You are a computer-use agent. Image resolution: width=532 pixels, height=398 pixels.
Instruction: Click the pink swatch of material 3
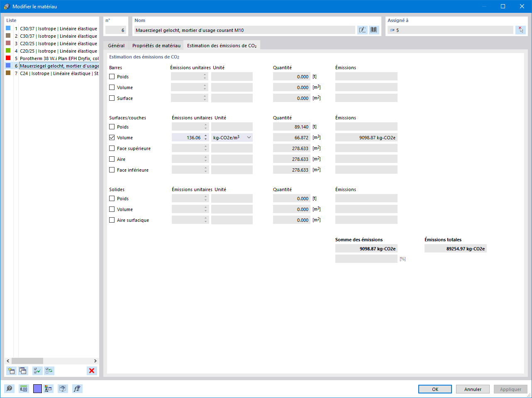pos(8,43)
